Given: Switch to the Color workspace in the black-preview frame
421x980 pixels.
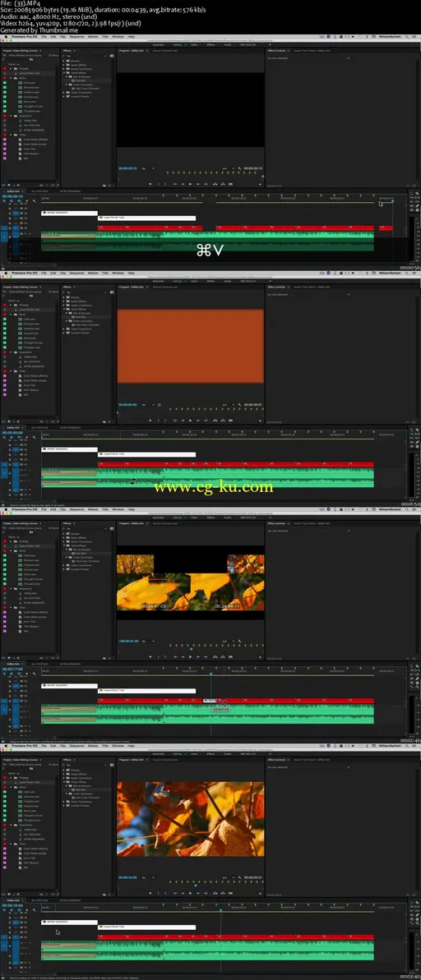Looking at the screenshot, I should coord(193,45).
